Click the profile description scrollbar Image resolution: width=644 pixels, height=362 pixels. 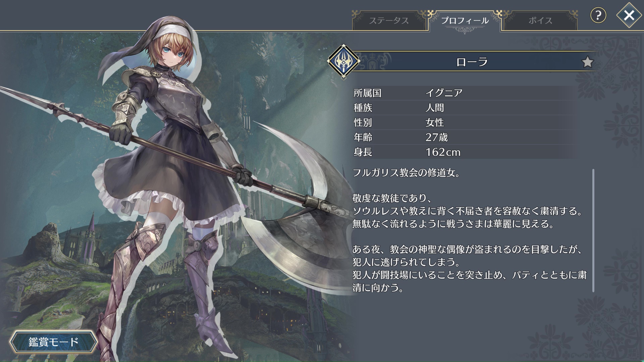point(593,231)
